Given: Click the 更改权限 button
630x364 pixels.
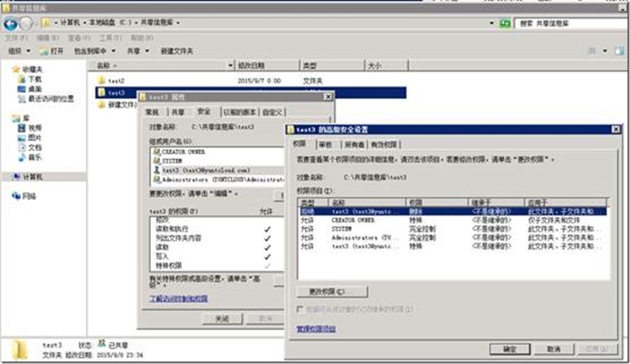Looking at the screenshot, I should [x=332, y=292].
